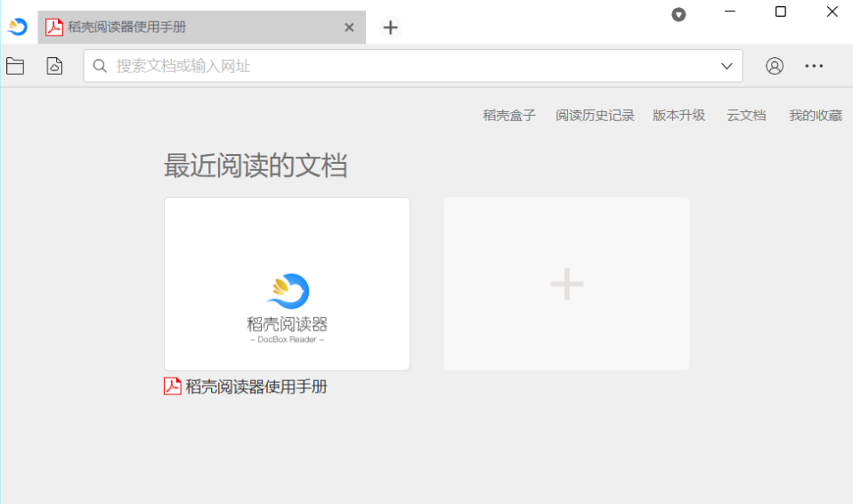This screenshot has width=853, height=504.
Task: Open the 稻壳阅读器使用手册 tab
Action: click(201, 28)
